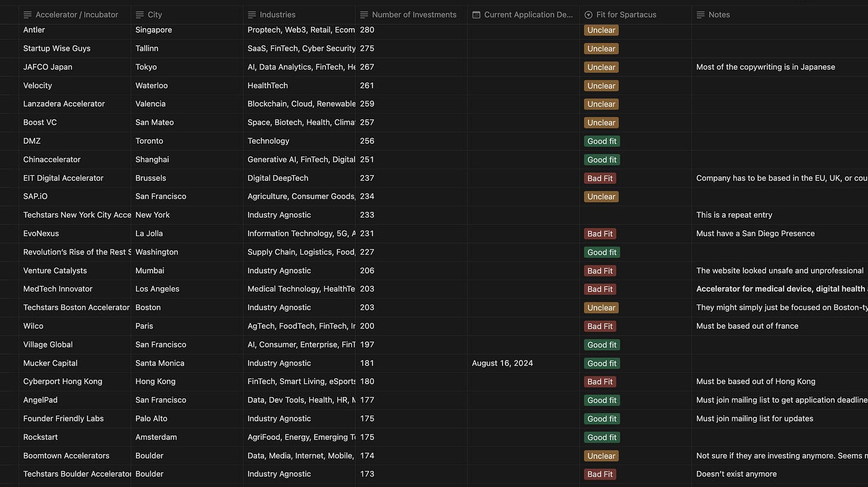Open the note 'Must join mailing list for updates'
868x487 pixels.
click(755, 418)
